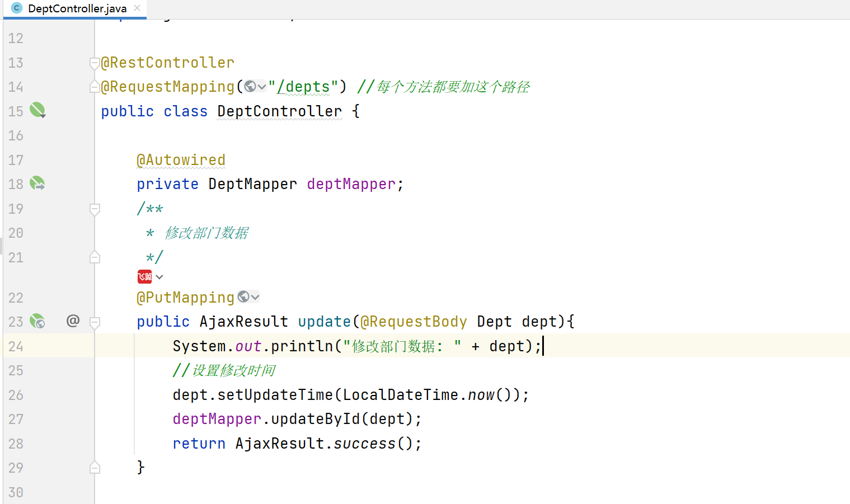Select the DeptController.java editor tab
The width and height of the screenshot is (850, 504).
(x=77, y=8)
